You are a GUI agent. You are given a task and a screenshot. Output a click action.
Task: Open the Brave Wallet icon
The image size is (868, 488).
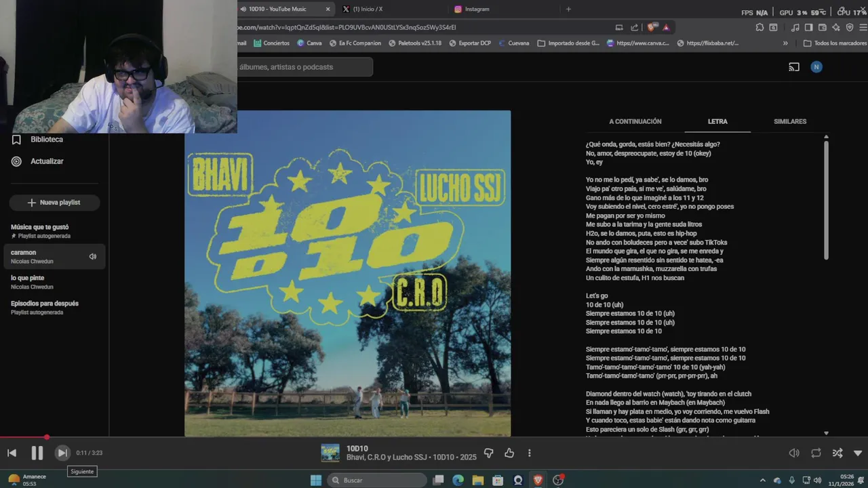[x=823, y=28]
